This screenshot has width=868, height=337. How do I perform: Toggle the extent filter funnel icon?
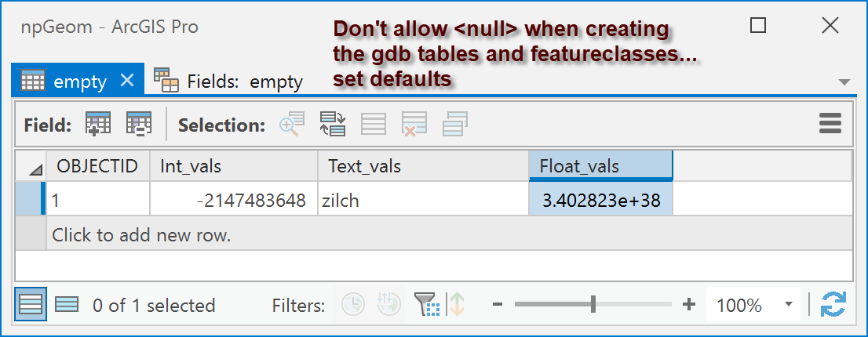pos(426,304)
